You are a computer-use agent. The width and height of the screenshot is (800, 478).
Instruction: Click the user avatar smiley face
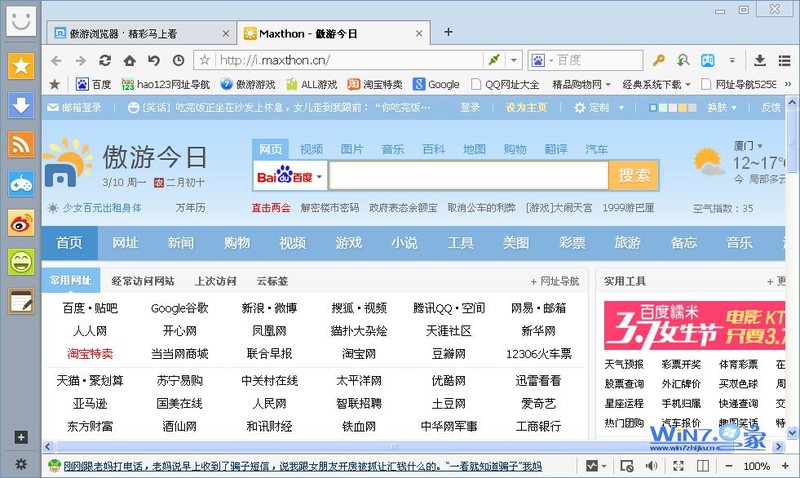21,21
